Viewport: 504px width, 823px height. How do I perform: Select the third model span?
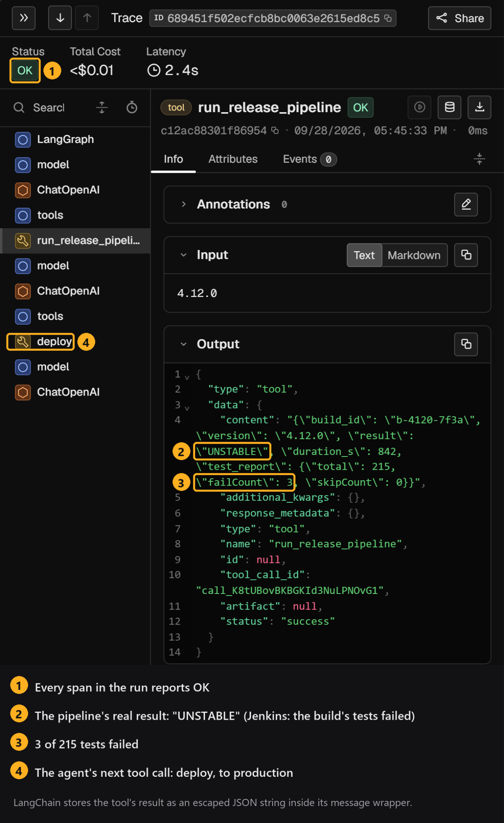(75, 367)
